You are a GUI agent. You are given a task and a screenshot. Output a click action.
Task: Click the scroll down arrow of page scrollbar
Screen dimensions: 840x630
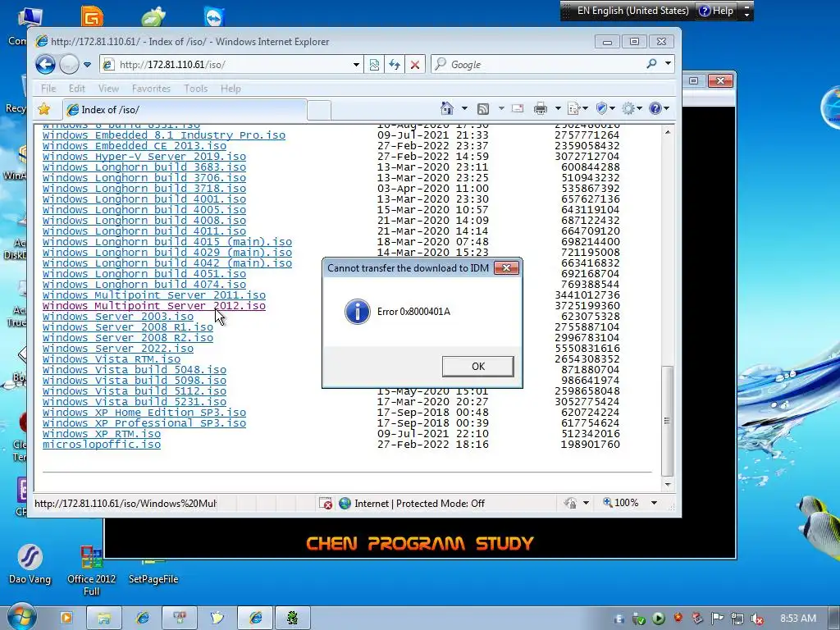click(x=668, y=484)
